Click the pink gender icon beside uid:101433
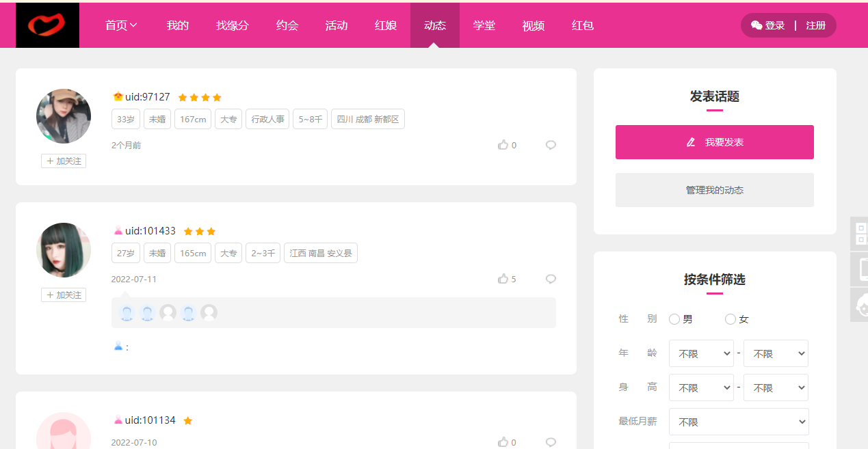The image size is (868, 449). [118, 231]
